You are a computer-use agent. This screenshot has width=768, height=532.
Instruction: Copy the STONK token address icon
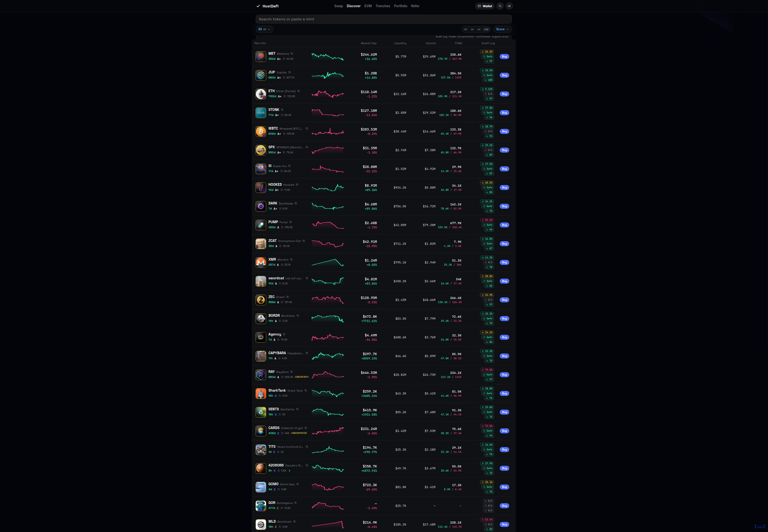point(282,110)
